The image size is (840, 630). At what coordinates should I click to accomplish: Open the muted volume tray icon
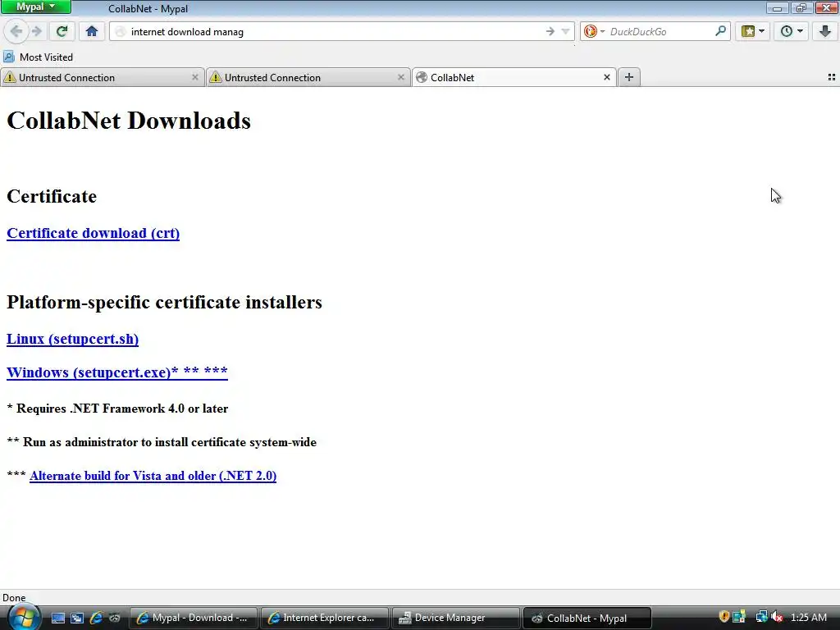point(777,617)
